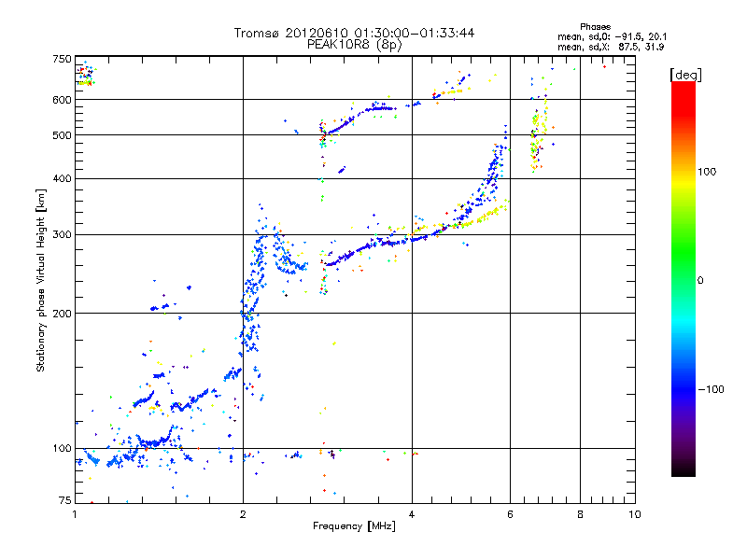The image size is (747, 560).
Task: Click the y-axis tick label '400'
Action: coord(62,178)
